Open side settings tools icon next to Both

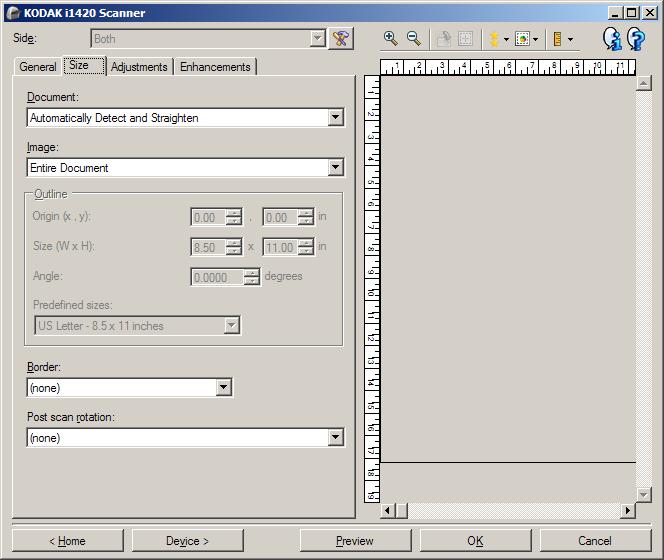(x=341, y=39)
